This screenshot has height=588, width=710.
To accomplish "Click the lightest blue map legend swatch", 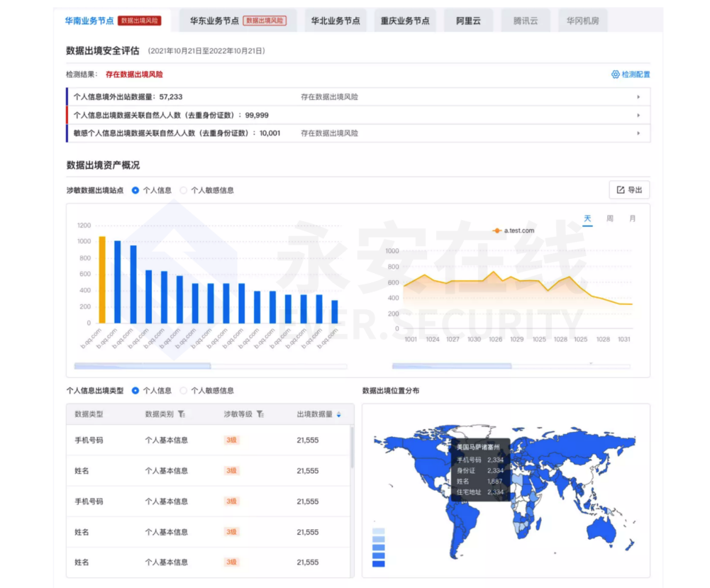I will tap(379, 531).
